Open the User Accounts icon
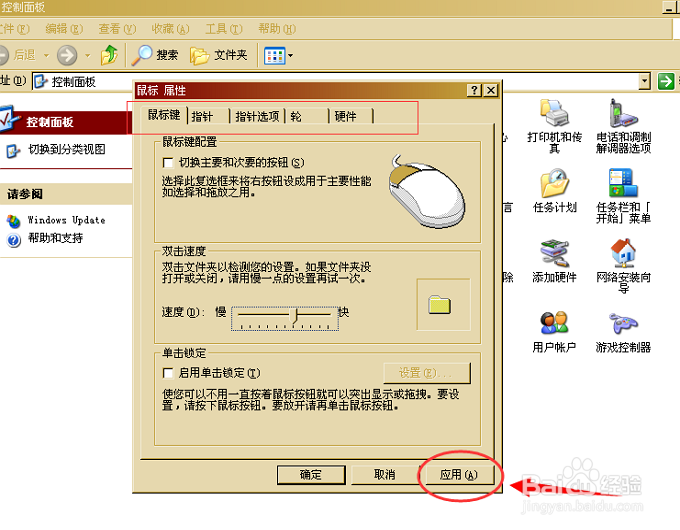Screen dimensions: 680x530 (x=554, y=323)
